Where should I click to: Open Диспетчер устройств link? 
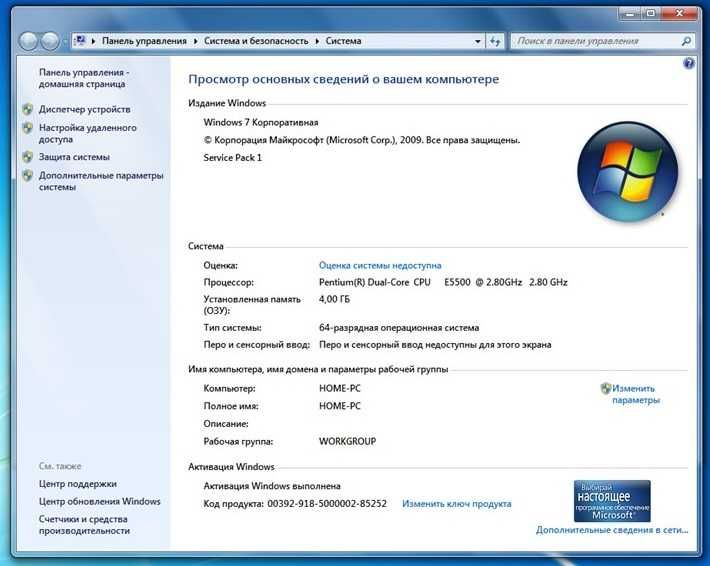point(85,109)
